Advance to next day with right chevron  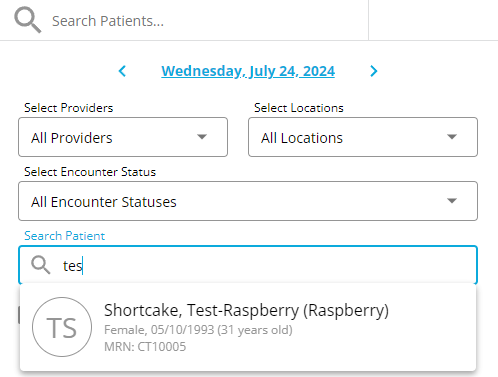[374, 71]
